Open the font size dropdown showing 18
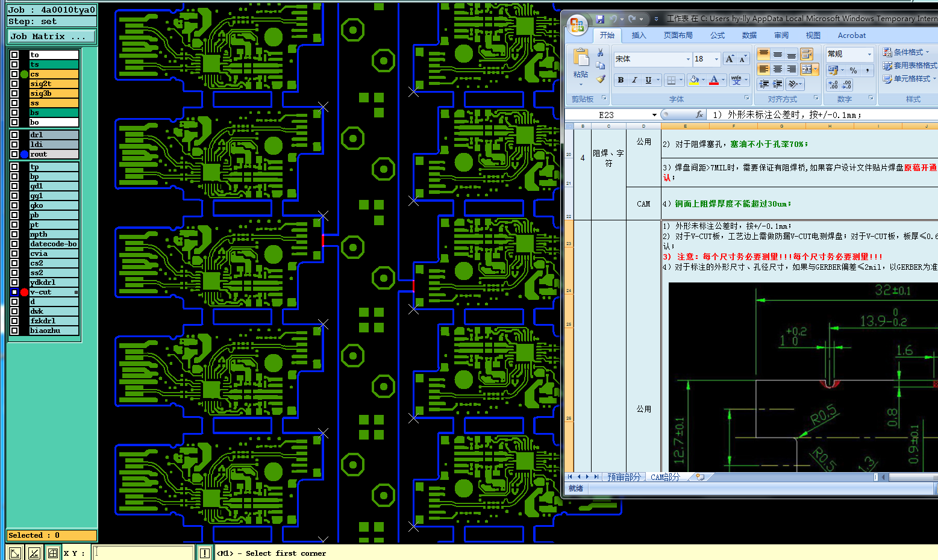 pos(716,59)
